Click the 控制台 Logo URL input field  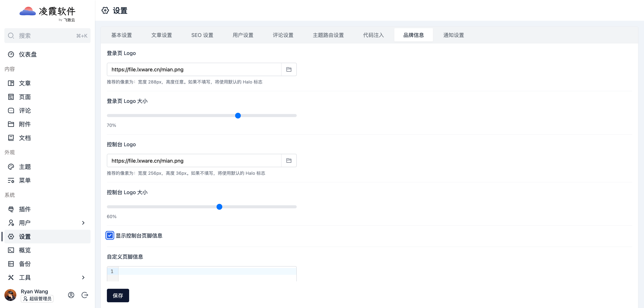(x=194, y=161)
